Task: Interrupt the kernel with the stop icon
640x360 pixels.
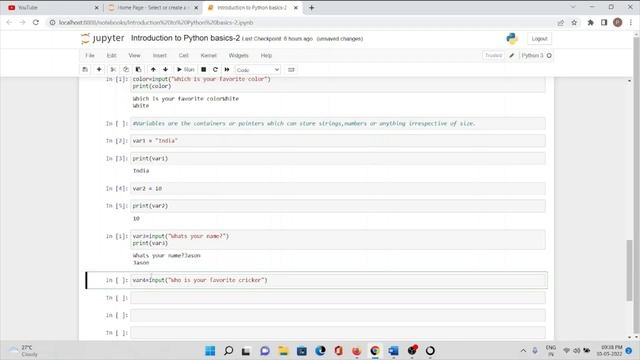Action: pyautogui.click(x=203, y=70)
